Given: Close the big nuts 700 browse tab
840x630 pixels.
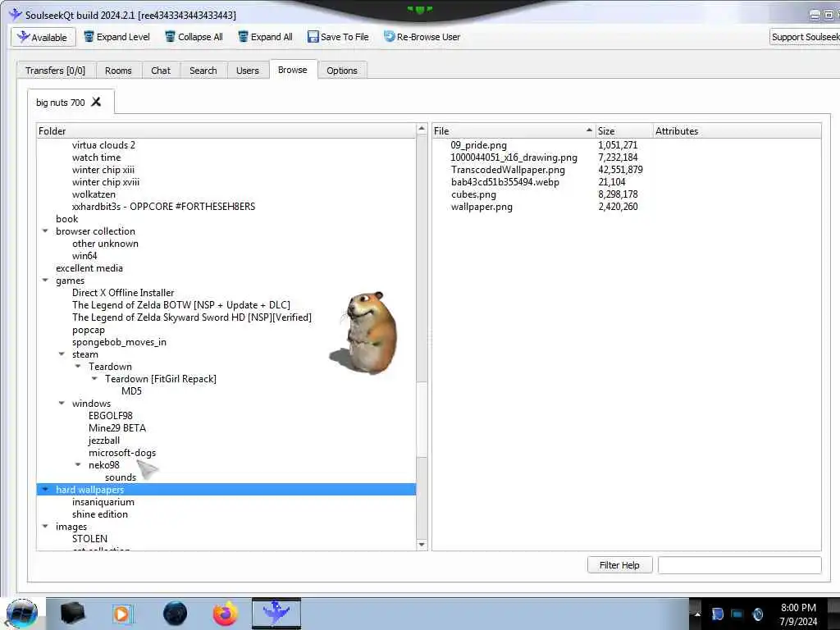Looking at the screenshot, I should tap(96, 102).
